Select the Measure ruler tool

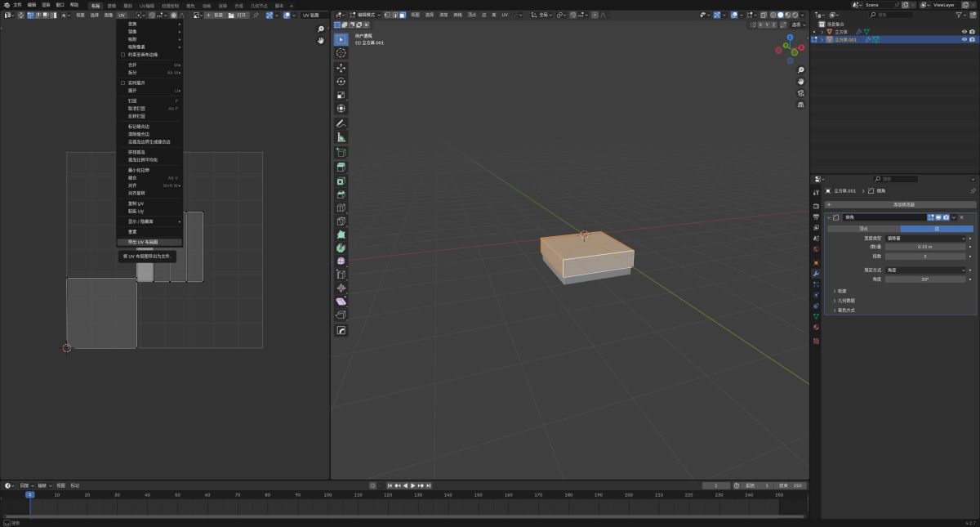tap(341, 137)
